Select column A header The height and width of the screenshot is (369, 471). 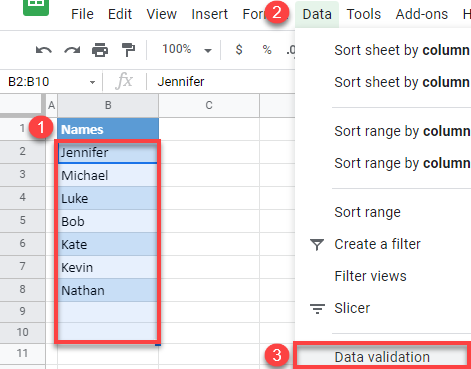click(51, 105)
